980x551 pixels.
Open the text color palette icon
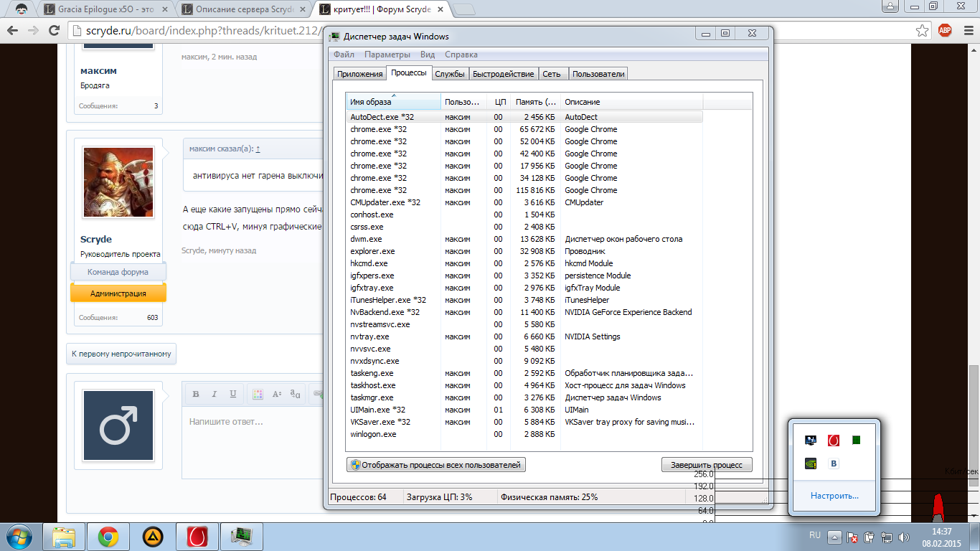pyautogui.click(x=258, y=394)
